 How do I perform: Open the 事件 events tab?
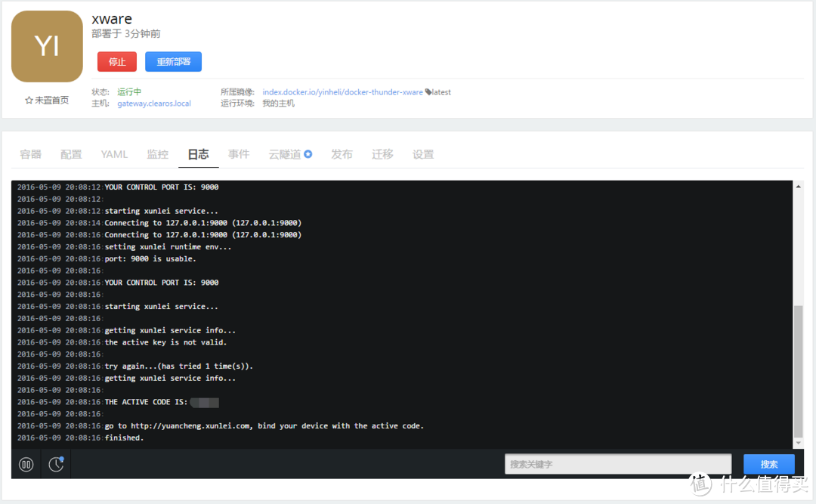239,154
